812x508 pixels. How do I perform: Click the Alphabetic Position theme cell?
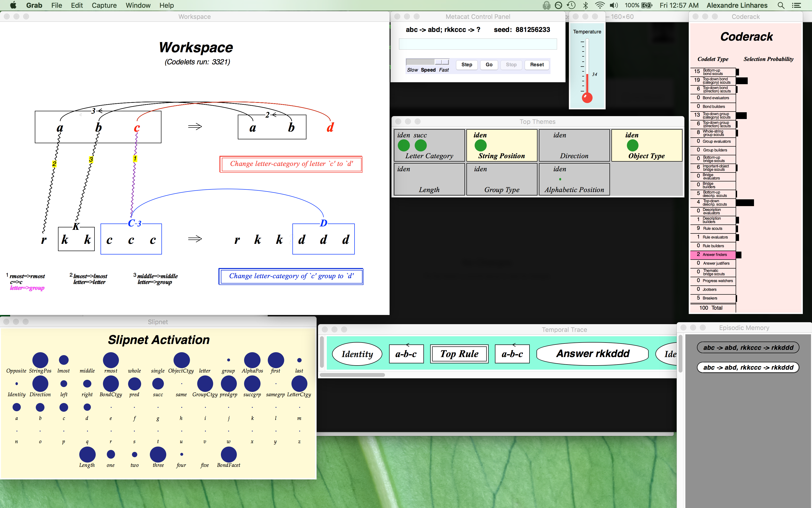point(574,179)
